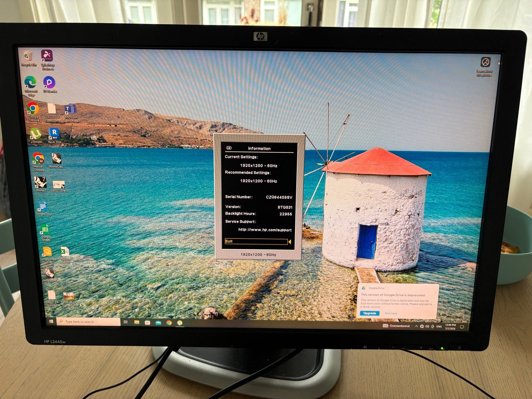Expand the hidden system tray icons chevron

(x=416, y=327)
